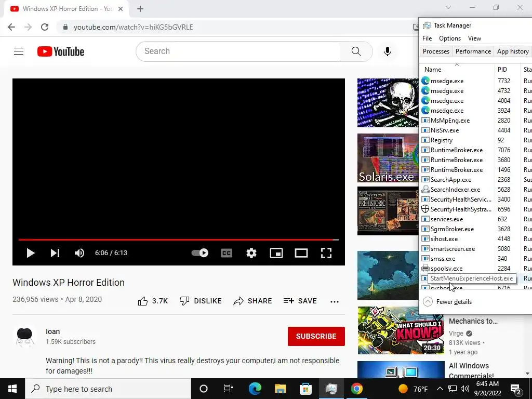Click the DISLIKE button
The height and width of the screenshot is (399, 532).
point(201,301)
